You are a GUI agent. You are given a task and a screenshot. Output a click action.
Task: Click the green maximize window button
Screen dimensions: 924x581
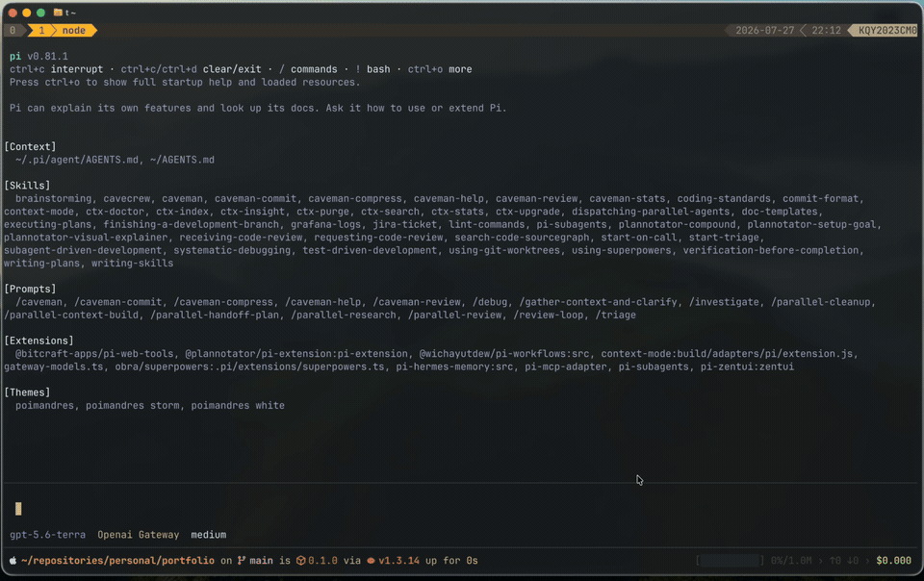click(x=40, y=13)
